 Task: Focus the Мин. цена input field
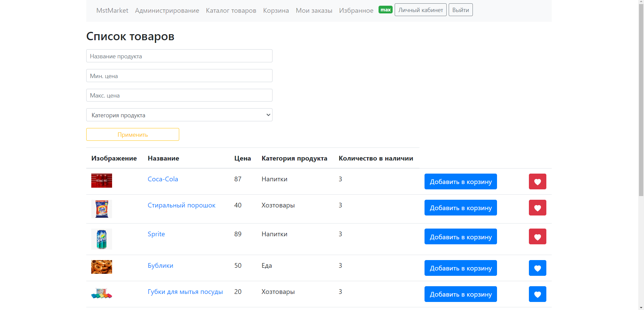coord(179,76)
